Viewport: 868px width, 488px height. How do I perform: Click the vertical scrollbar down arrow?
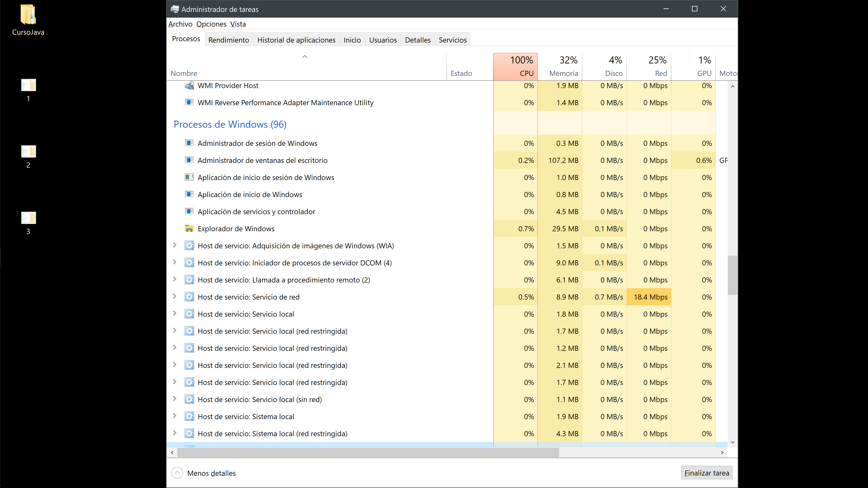coord(733,442)
